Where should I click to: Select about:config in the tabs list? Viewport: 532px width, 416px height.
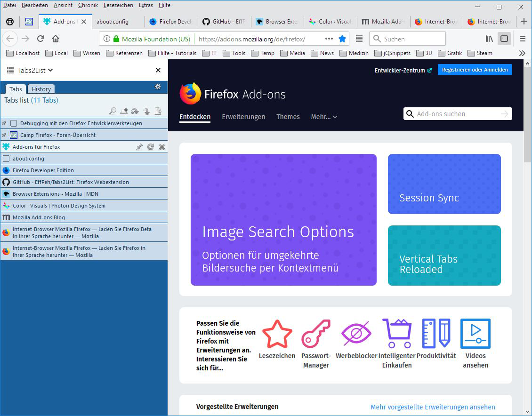point(84,158)
